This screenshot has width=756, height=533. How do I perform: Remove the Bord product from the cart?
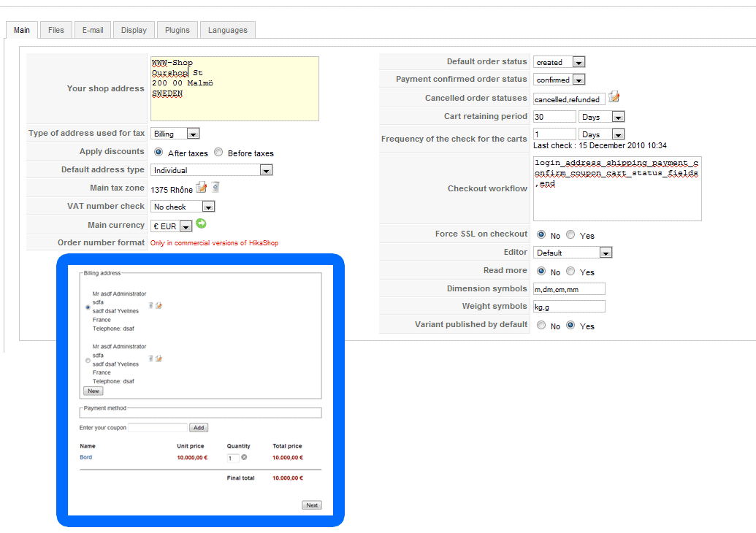244,457
